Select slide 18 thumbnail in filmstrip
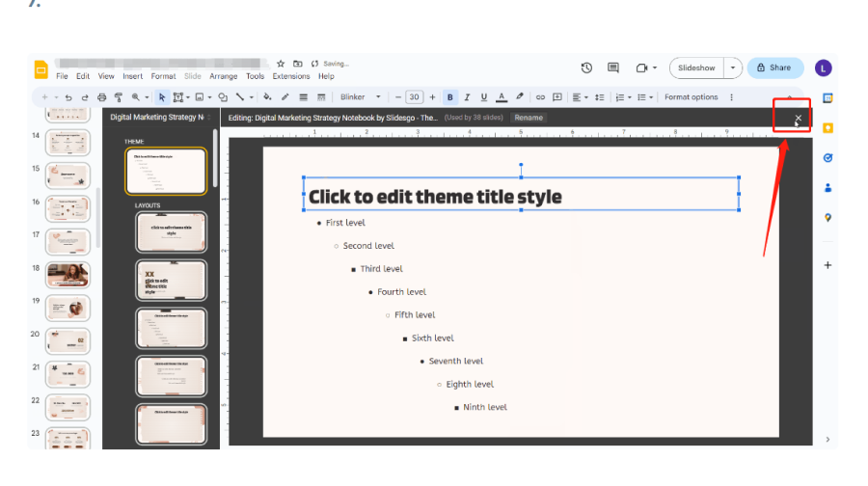Image resolution: width=868 pixels, height=486 pixels. tap(68, 275)
